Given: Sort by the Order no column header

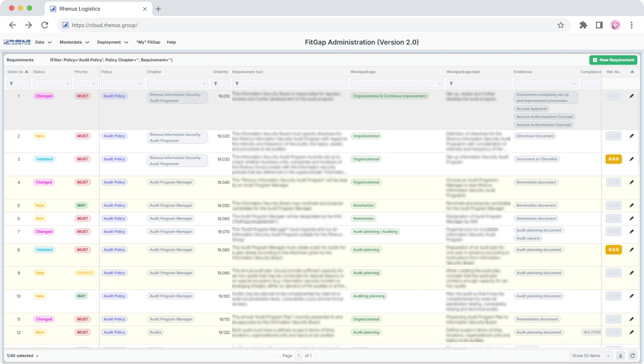Looking at the screenshot, I should (x=18, y=72).
